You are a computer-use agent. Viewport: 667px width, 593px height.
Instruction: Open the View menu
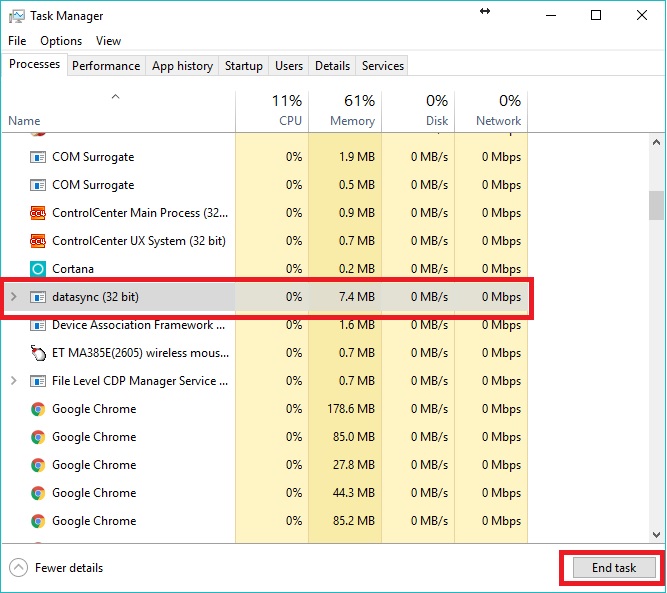108,41
